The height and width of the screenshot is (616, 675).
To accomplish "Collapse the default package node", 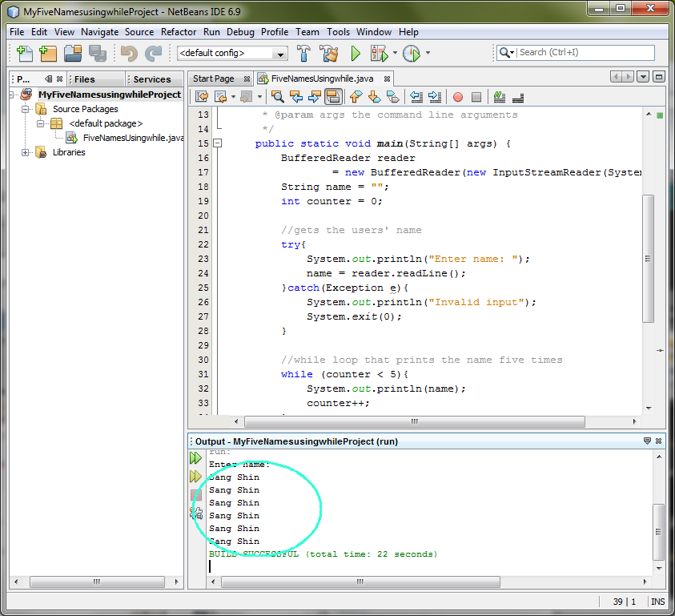I will (x=40, y=123).
